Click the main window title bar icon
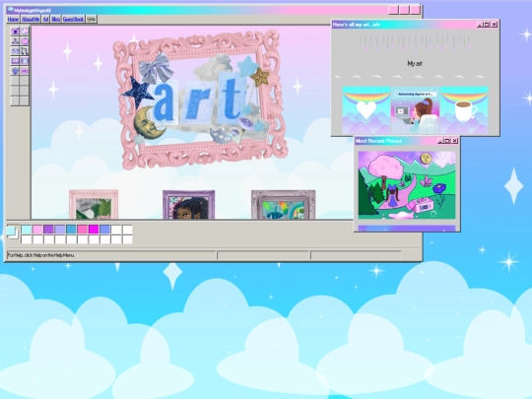 click(x=11, y=10)
